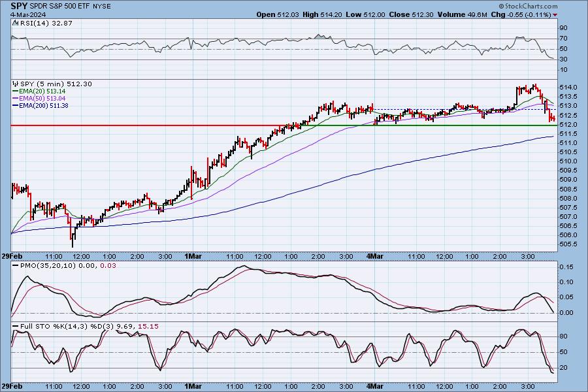Click the PMO 0.15 axis label
The image size is (588, 392).
(566, 267)
